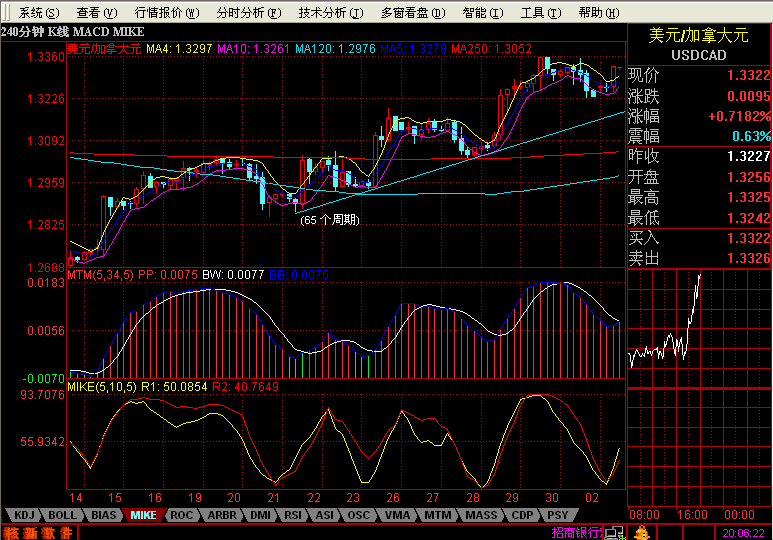773x540 pixels.
Task: Click the 震幅 value 0.63%
Action: [x=751, y=136]
